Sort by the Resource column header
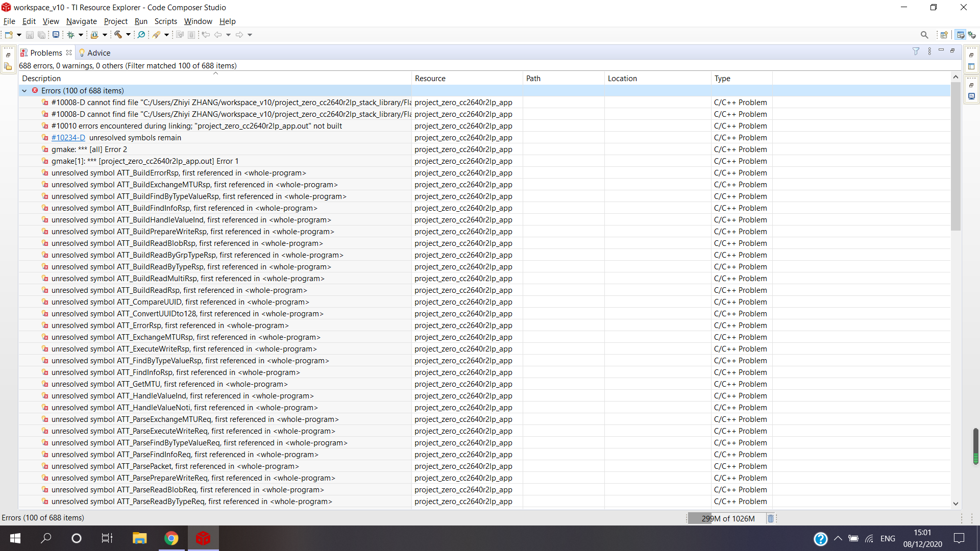 click(x=430, y=79)
